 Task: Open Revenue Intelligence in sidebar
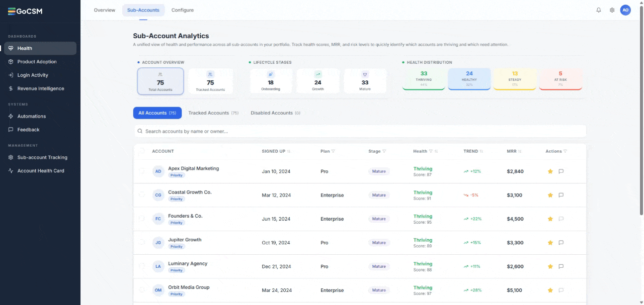(41, 88)
